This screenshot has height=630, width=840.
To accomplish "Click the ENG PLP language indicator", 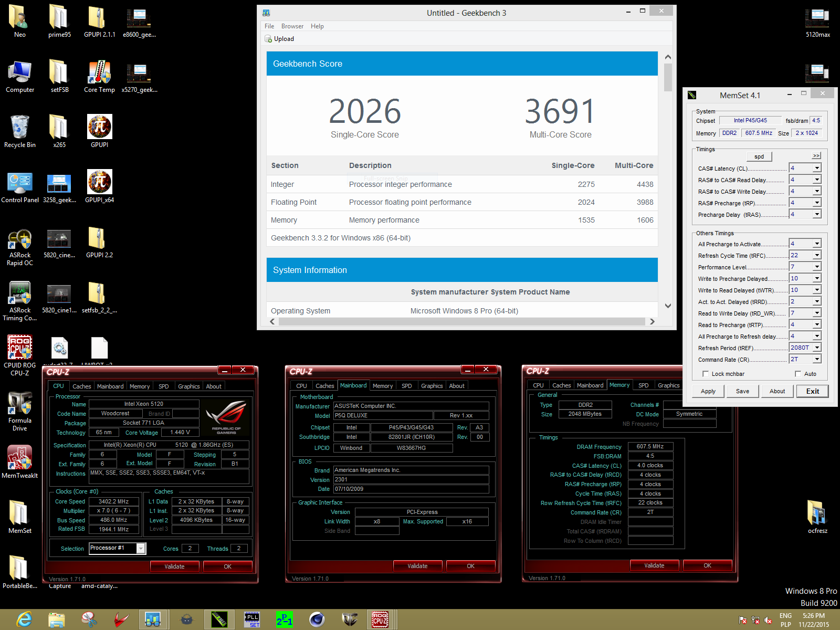I will pyautogui.click(x=785, y=620).
